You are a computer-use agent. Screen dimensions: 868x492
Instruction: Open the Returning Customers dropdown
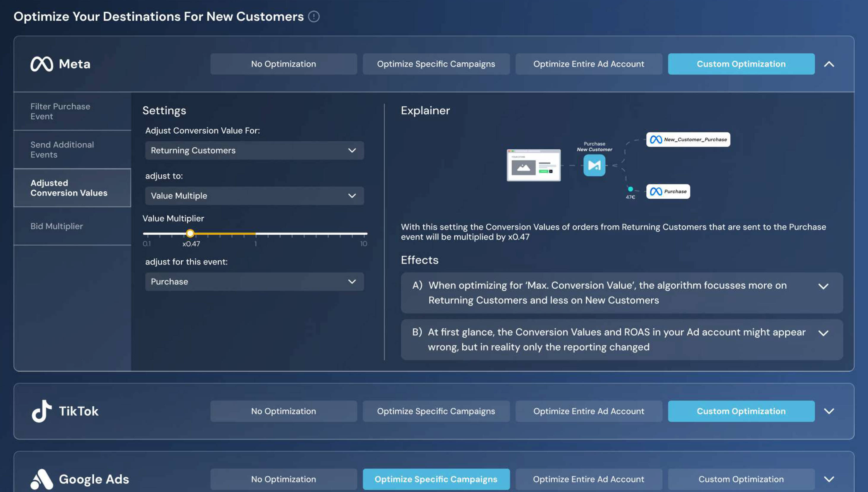(254, 150)
